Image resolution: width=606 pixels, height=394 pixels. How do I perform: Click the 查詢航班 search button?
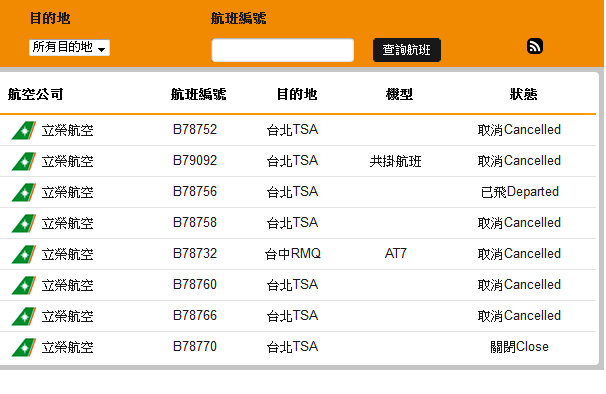coord(407,50)
